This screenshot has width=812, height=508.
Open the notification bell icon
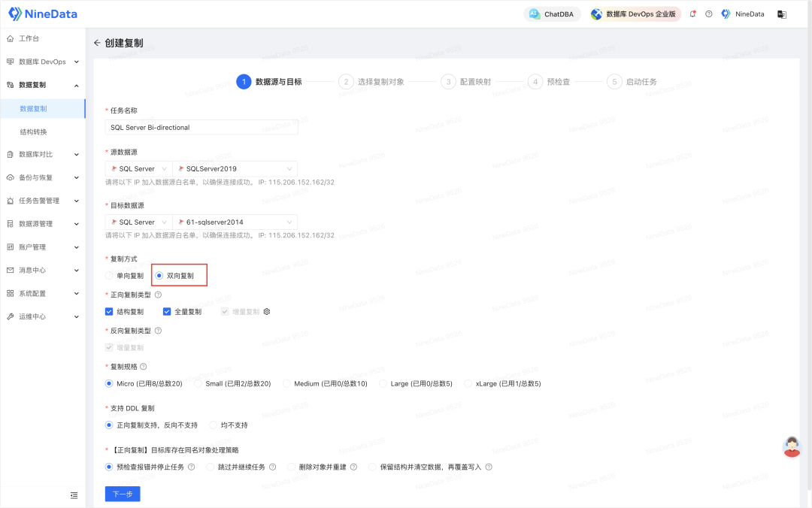[x=692, y=14]
